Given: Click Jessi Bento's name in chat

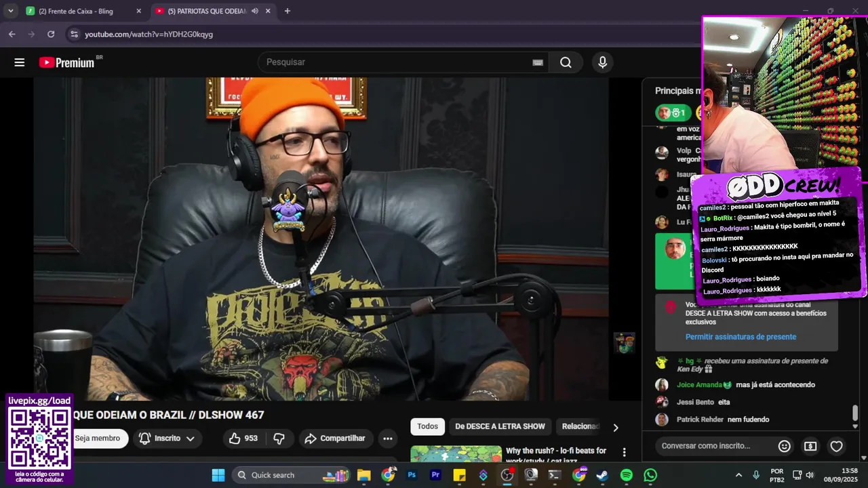Looking at the screenshot, I should (x=695, y=402).
